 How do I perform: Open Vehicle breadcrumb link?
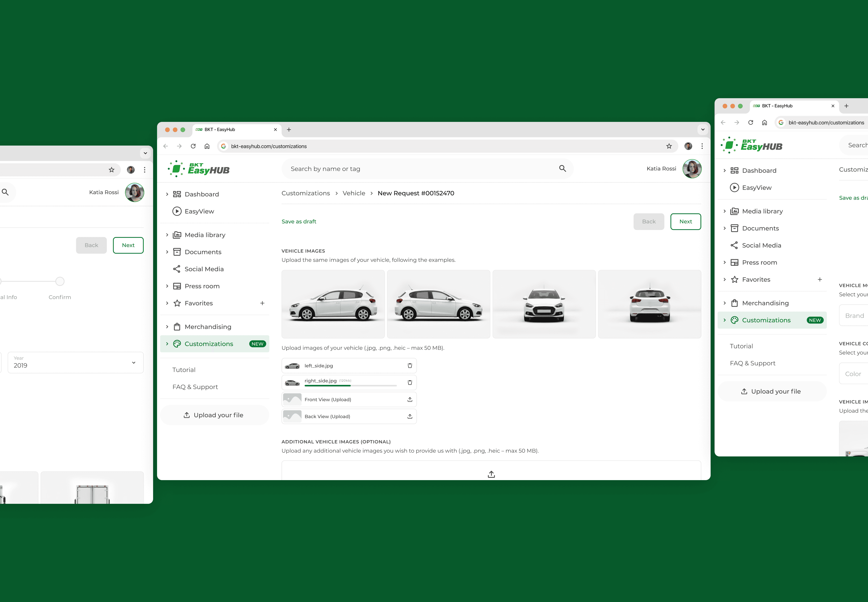pyautogui.click(x=354, y=193)
